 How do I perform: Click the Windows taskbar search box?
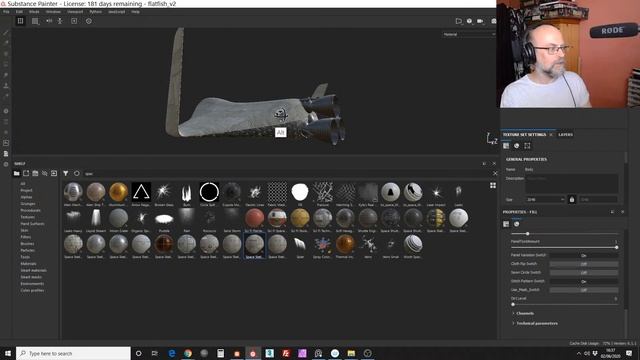[73, 353]
